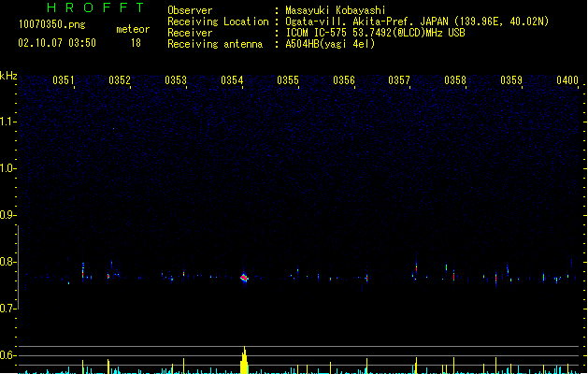
Task: Click the gray vertical range bar beside 0.8 kHz
Action: (18, 267)
